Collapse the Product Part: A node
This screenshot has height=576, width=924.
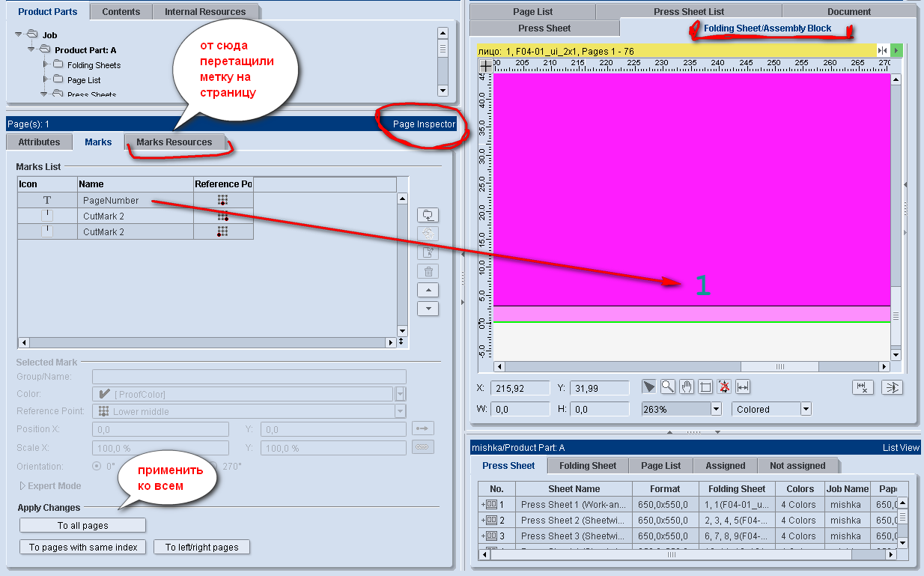click(x=32, y=49)
